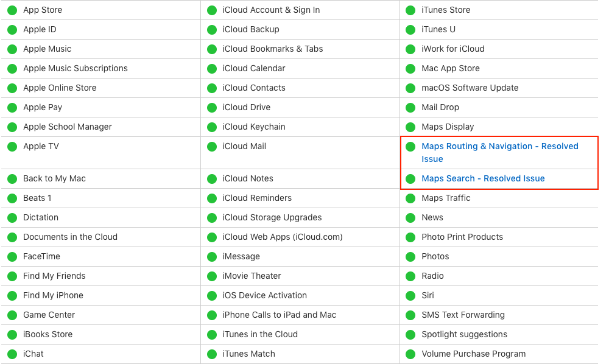This screenshot has height=364, width=609.
Task: Select the Apple Online Store entry
Action: (x=60, y=88)
